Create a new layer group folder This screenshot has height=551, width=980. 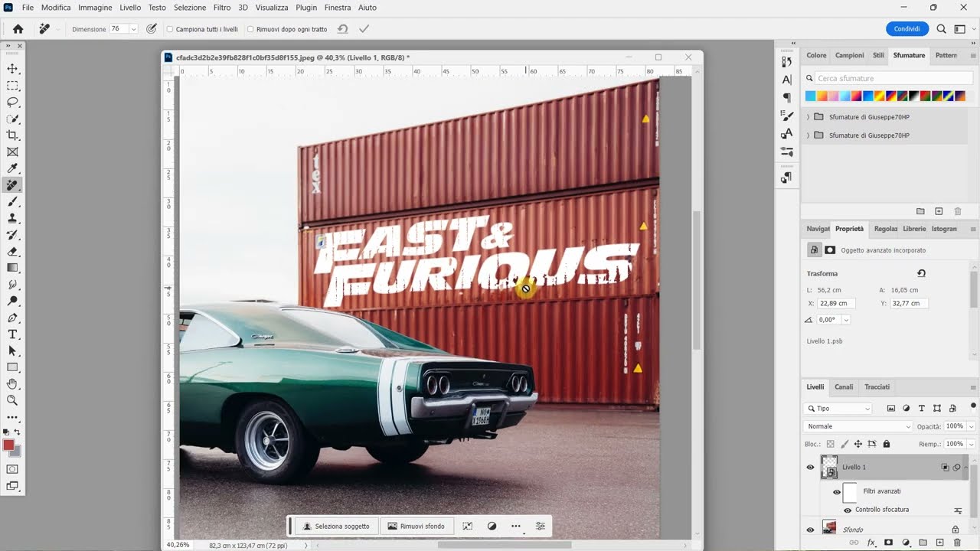(x=923, y=543)
